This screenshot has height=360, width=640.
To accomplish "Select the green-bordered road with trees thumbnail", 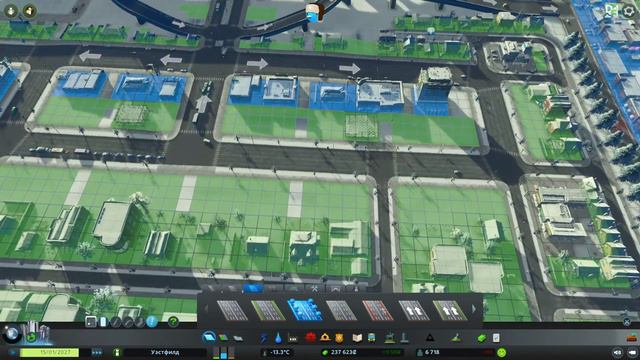I will (x=268, y=310).
